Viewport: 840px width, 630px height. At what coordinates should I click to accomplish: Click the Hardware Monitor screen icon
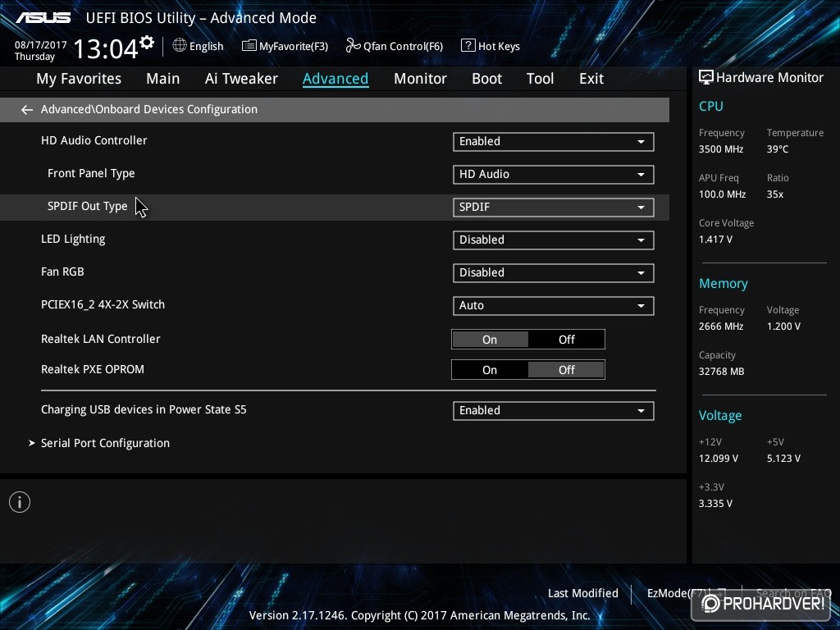706,77
